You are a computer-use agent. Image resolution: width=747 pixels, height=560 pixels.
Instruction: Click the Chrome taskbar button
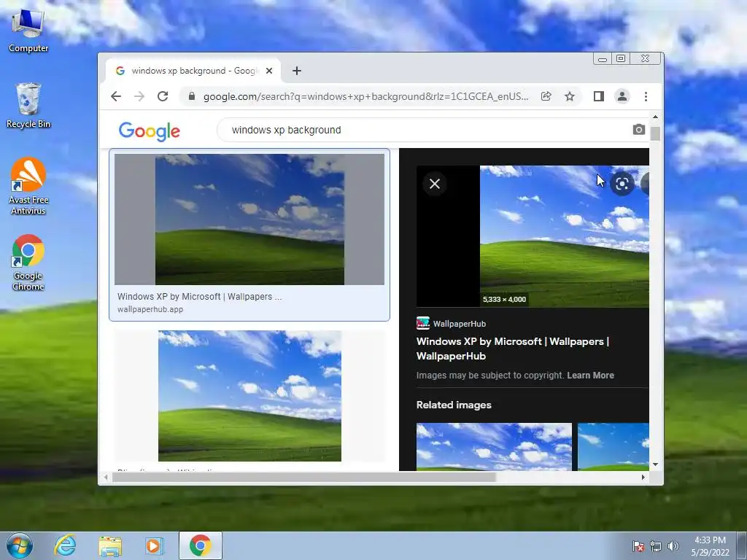pyautogui.click(x=200, y=545)
